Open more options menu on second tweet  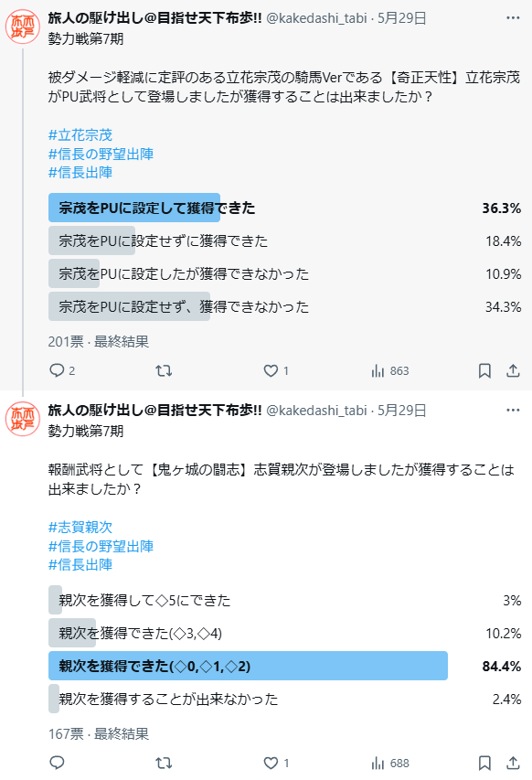513,410
